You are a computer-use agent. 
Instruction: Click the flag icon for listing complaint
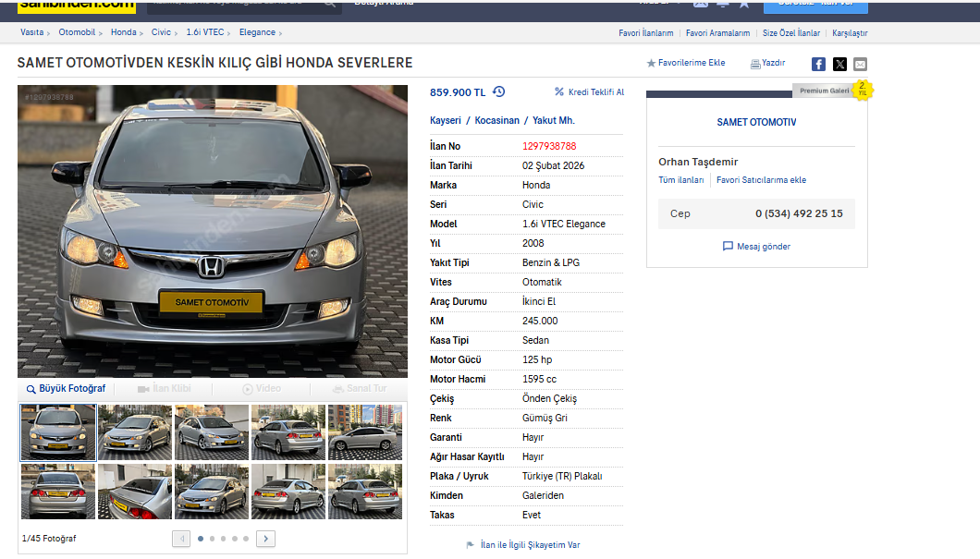(470, 545)
